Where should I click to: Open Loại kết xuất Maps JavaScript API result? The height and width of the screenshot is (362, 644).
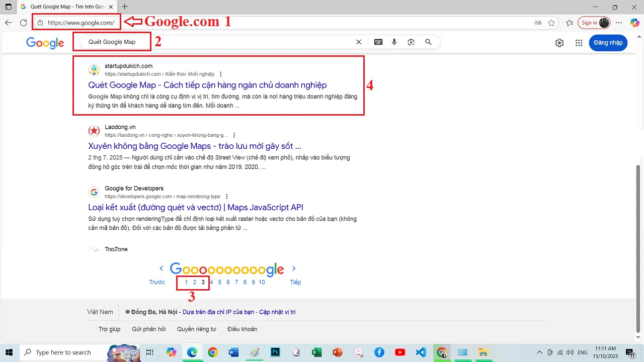196,207
